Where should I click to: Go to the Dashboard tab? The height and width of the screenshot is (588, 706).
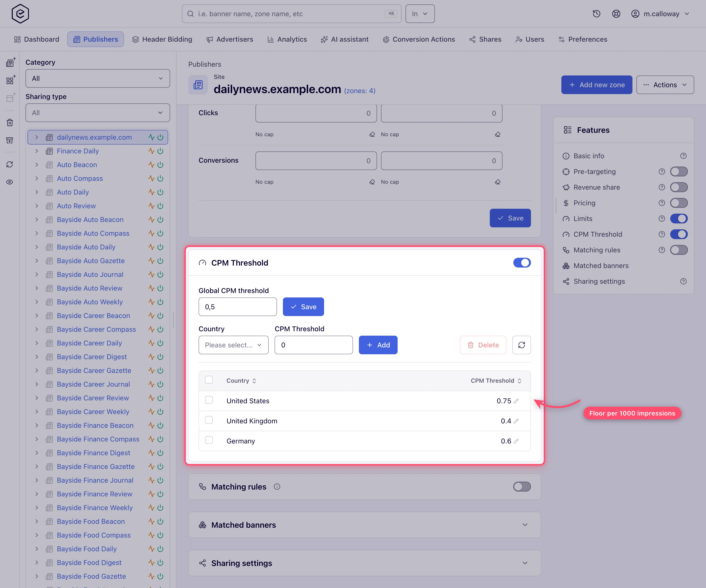tap(37, 39)
